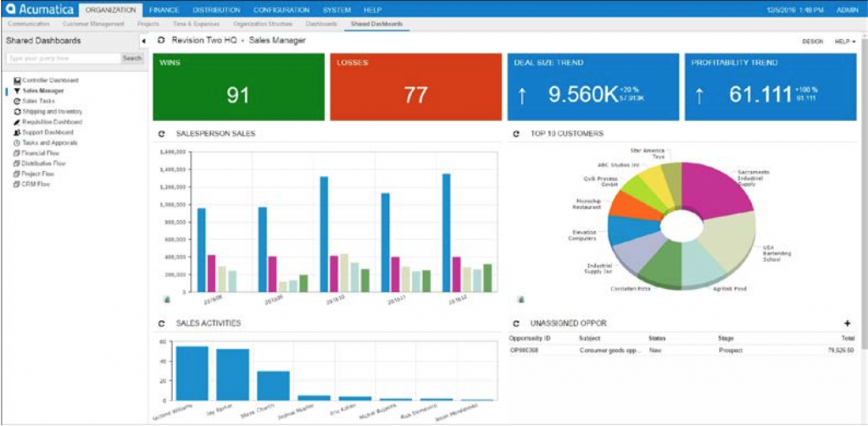The width and height of the screenshot is (868, 426).
Task: Click the CRM Flow icon
Action: (17, 185)
